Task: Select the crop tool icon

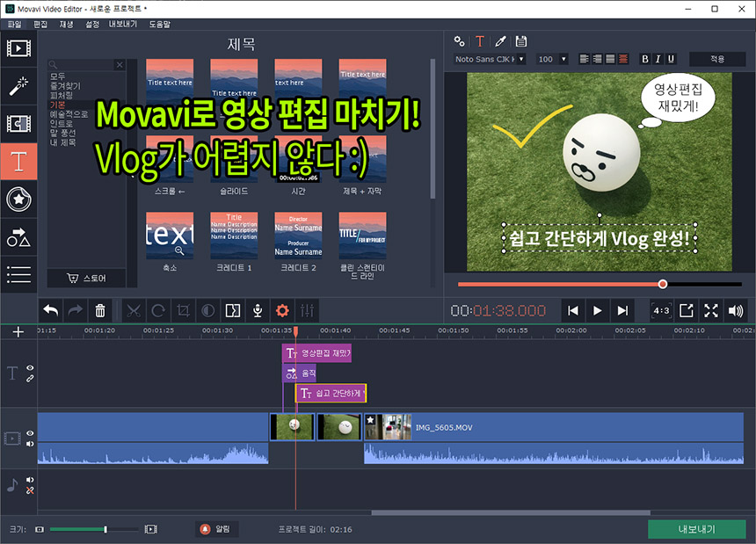Action: (x=183, y=311)
